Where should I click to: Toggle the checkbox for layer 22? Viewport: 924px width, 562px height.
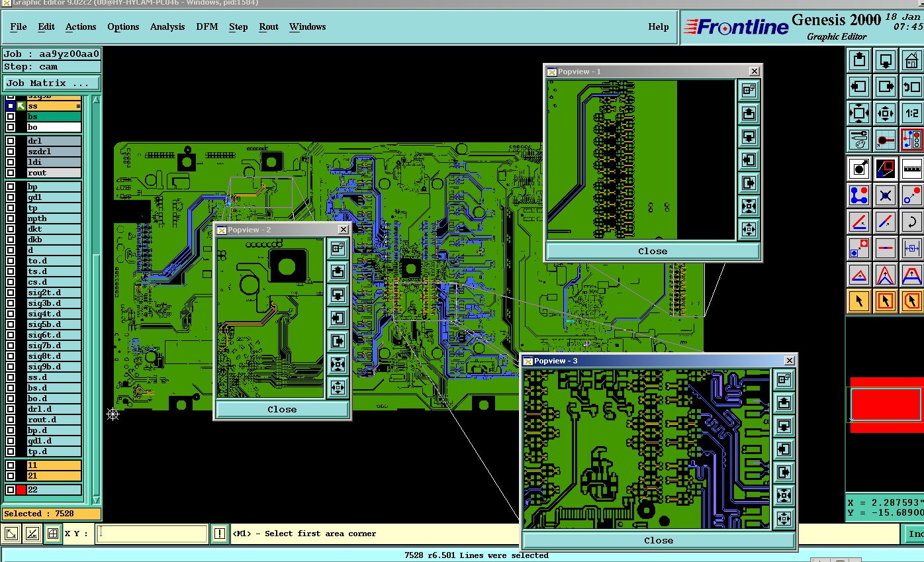[11, 490]
